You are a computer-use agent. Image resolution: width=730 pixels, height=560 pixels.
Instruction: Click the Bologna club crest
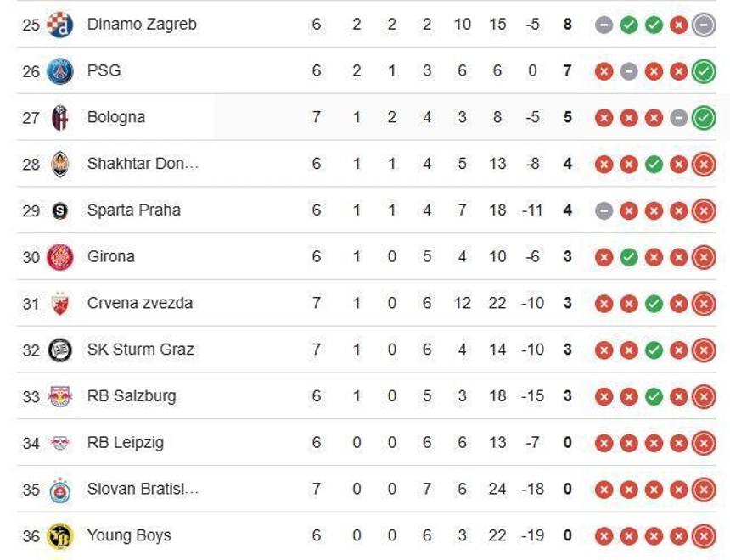60,117
